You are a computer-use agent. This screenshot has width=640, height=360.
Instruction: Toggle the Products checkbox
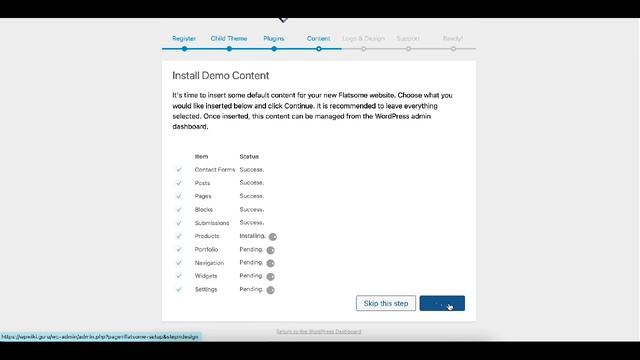pyautogui.click(x=179, y=236)
